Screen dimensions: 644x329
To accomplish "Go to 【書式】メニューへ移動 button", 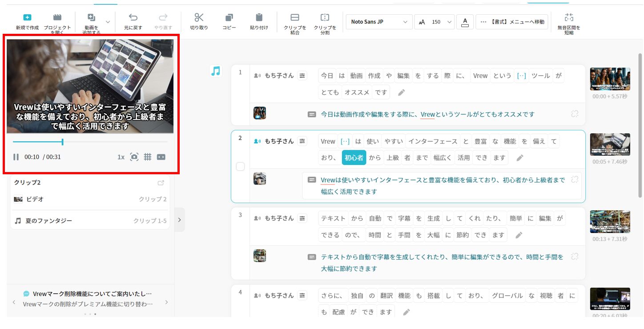I will point(512,22).
